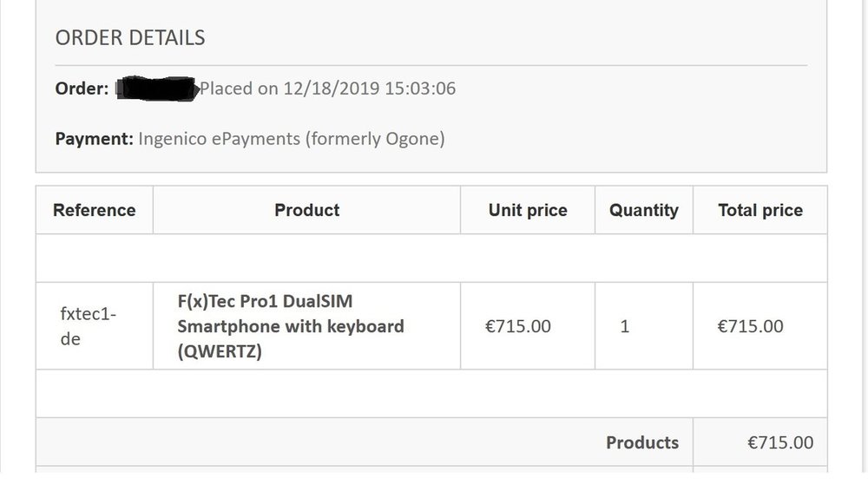The image size is (868, 491).
Task: Click the (QWERTZ) keyboard layout text
Action: click(x=220, y=351)
